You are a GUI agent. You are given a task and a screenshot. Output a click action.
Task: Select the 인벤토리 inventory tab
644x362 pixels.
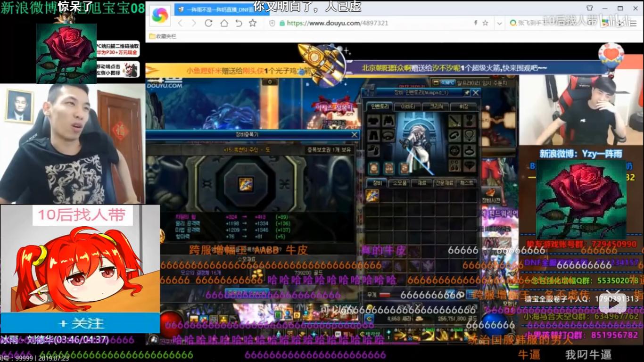(x=379, y=107)
